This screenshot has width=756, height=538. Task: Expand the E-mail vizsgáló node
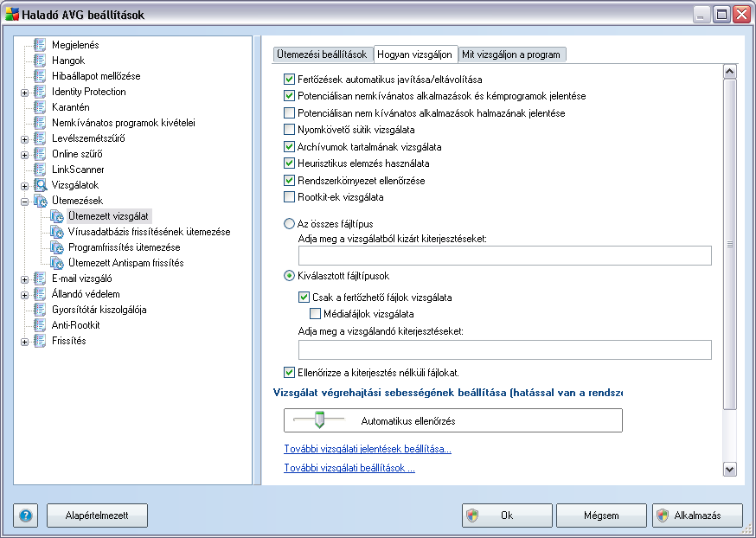point(24,279)
